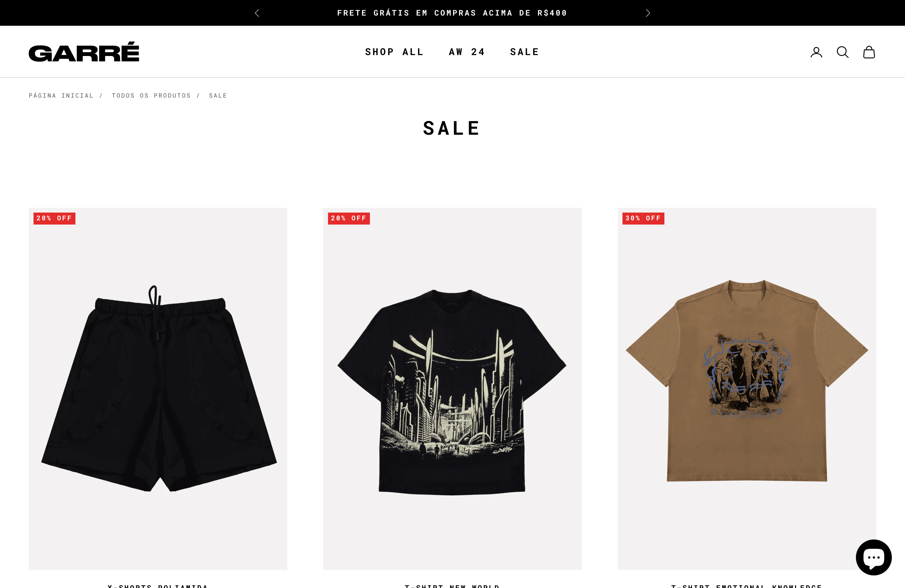Click the 20% OFF badge on shorts

pos(54,218)
